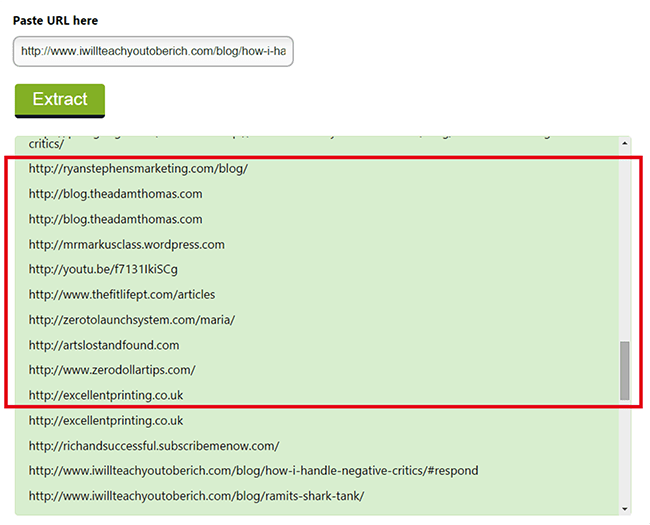Select the artslostandfound.com URL
650x525 pixels.
[x=104, y=345]
